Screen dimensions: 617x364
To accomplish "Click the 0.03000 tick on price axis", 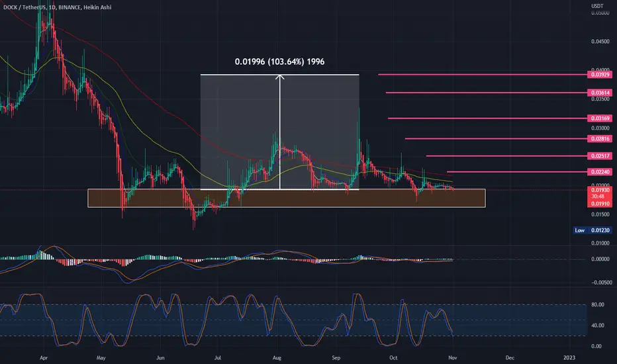I will tap(600, 128).
